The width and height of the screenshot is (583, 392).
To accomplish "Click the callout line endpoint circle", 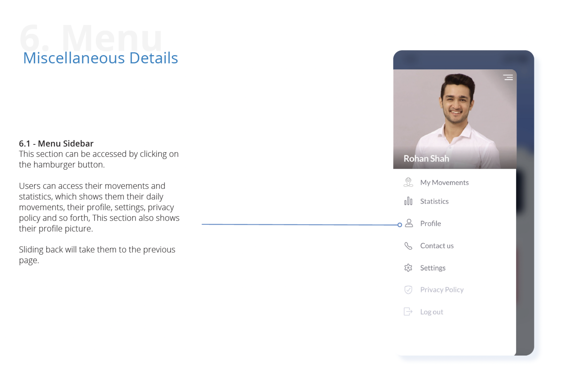I will (x=399, y=225).
